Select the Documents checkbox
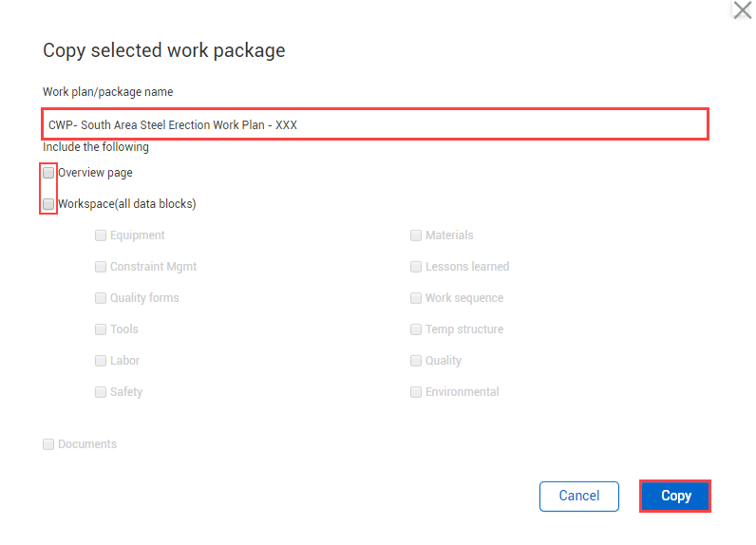 pyautogui.click(x=48, y=443)
